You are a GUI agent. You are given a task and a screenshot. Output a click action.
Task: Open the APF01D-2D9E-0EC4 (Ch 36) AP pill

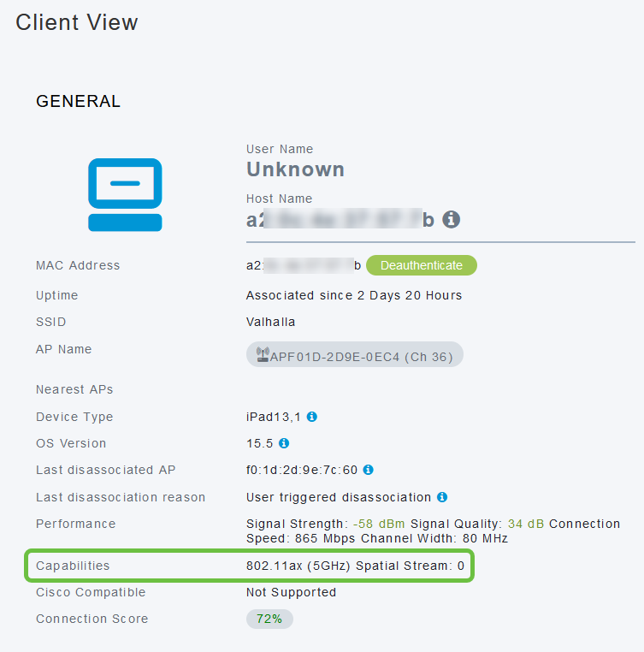[355, 355]
